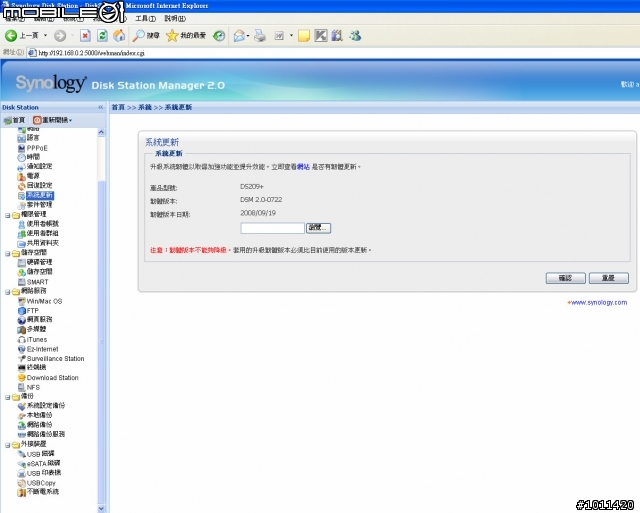Click the 系統 breadcrumb link

pos(145,107)
